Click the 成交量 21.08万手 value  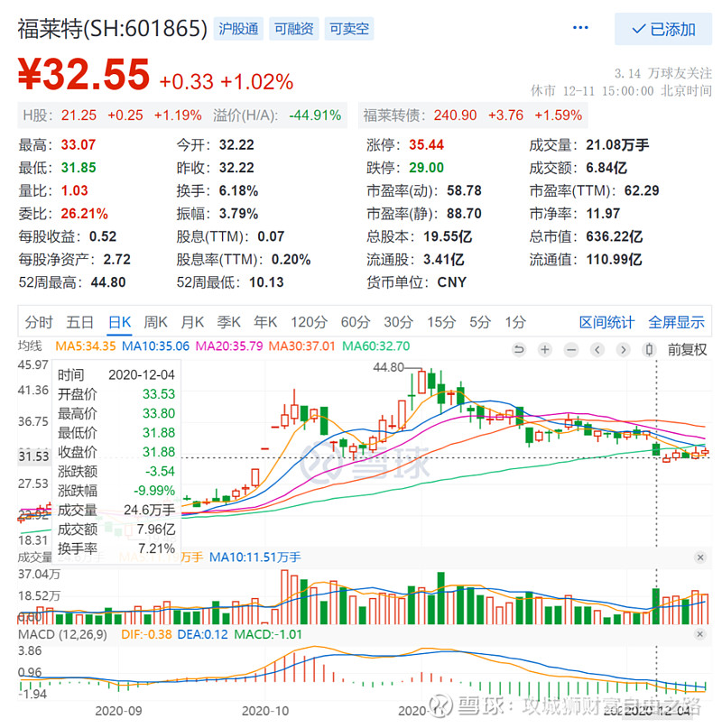click(x=617, y=145)
